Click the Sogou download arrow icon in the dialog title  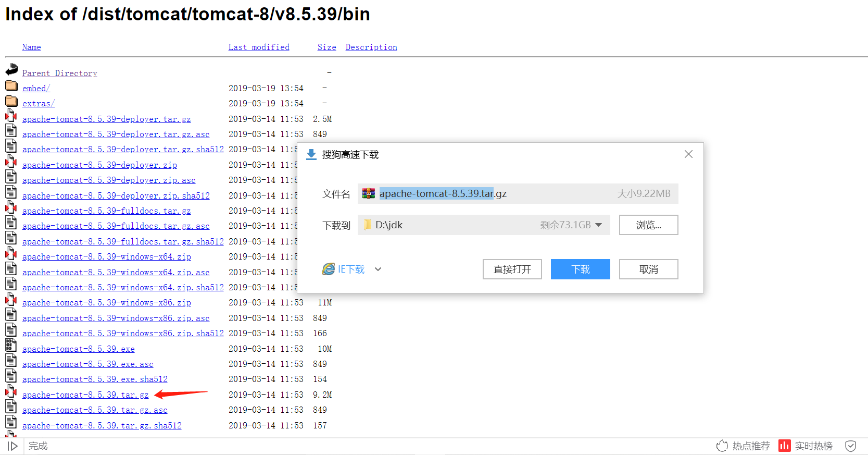[311, 155]
